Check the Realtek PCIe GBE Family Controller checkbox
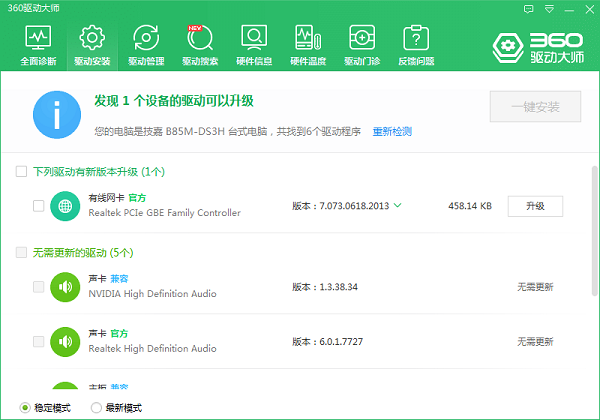Viewport: 600px width, 420px height. (x=38, y=206)
